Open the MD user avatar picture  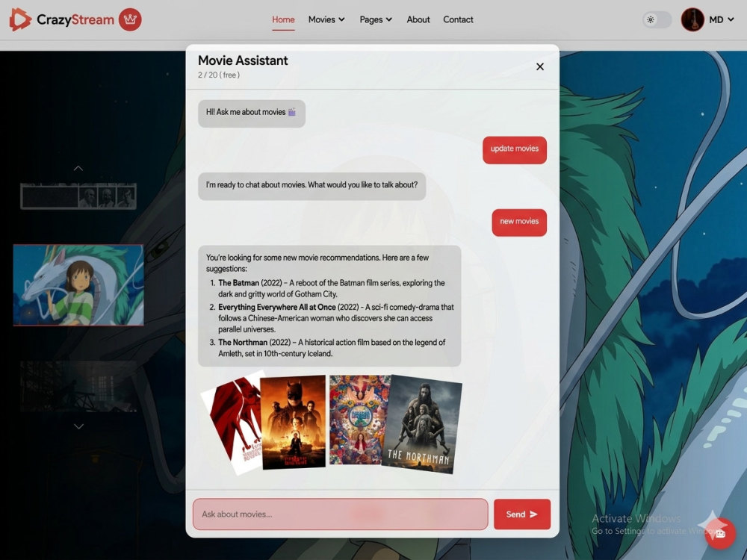pyautogui.click(x=692, y=19)
